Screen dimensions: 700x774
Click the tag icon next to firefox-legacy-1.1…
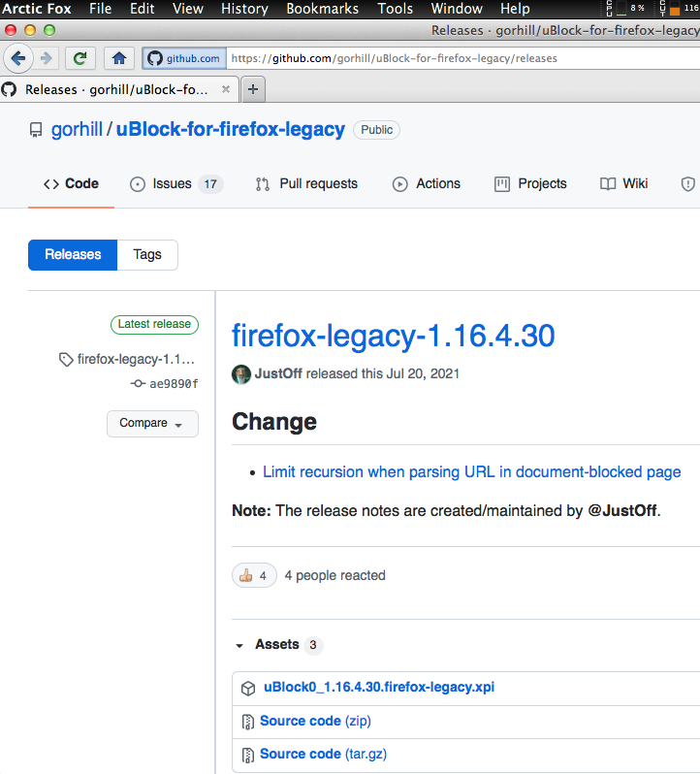click(x=66, y=359)
